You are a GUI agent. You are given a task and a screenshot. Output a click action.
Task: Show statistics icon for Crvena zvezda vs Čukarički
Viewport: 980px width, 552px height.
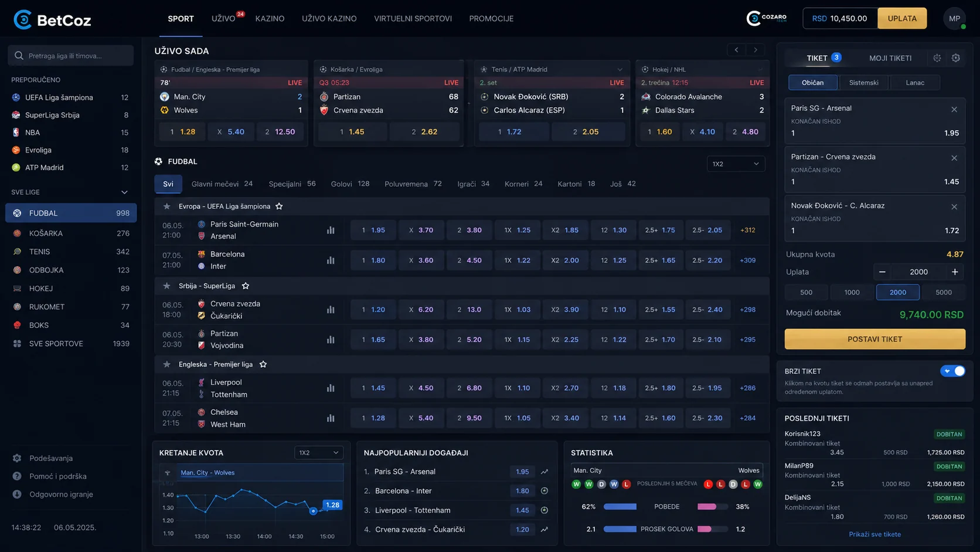[x=331, y=309]
